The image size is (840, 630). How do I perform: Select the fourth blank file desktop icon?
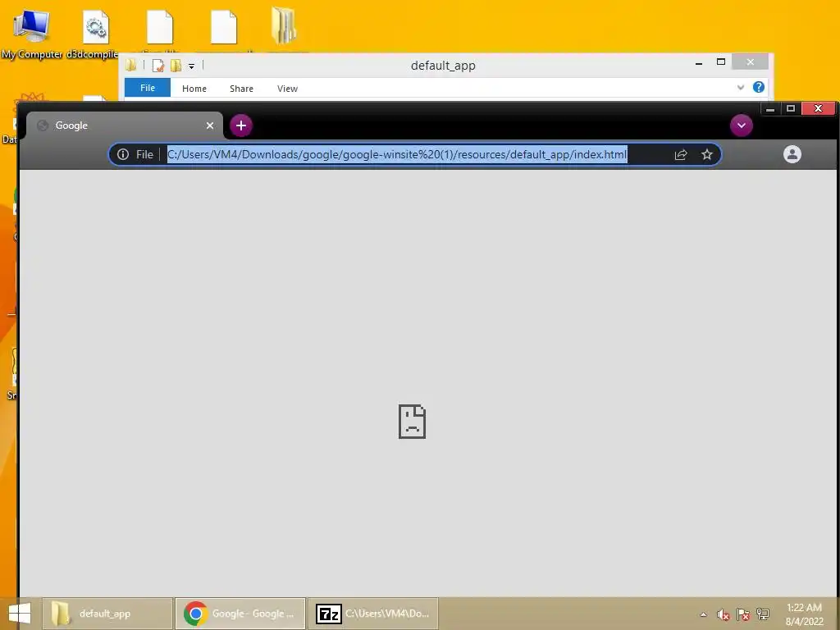tap(223, 27)
